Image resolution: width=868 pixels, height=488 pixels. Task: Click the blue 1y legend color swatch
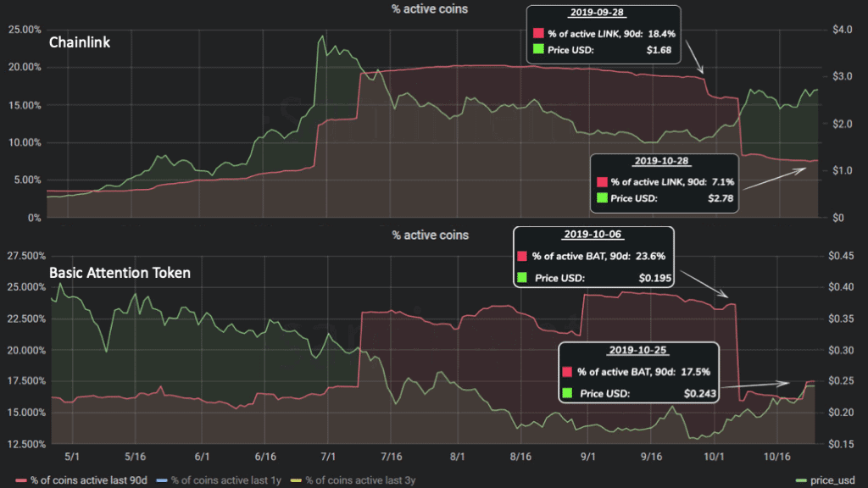click(162, 481)
